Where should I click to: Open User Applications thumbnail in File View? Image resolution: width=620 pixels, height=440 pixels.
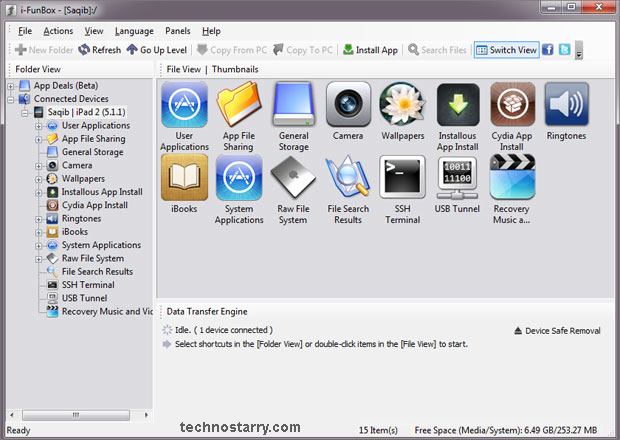(185, 105)
